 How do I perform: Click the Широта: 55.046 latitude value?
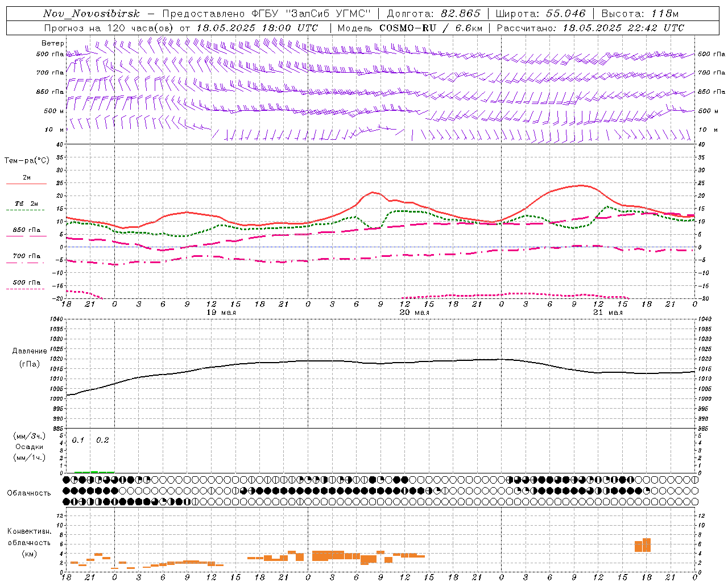(x=540, y=14)
